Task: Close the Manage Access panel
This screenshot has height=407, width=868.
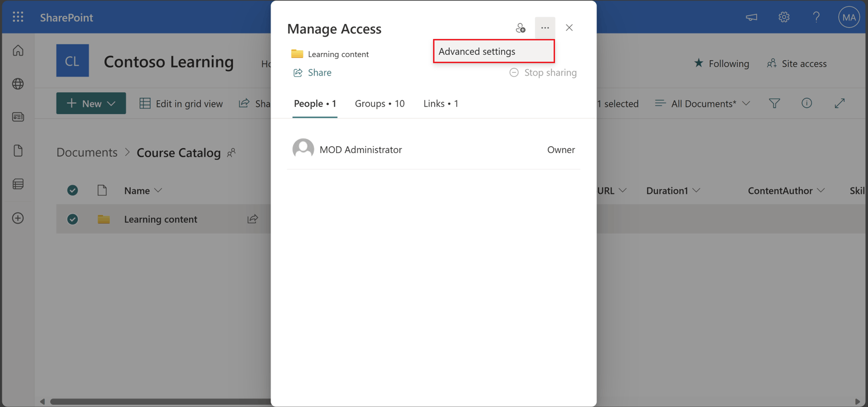Action: click(x=569, y=28)
